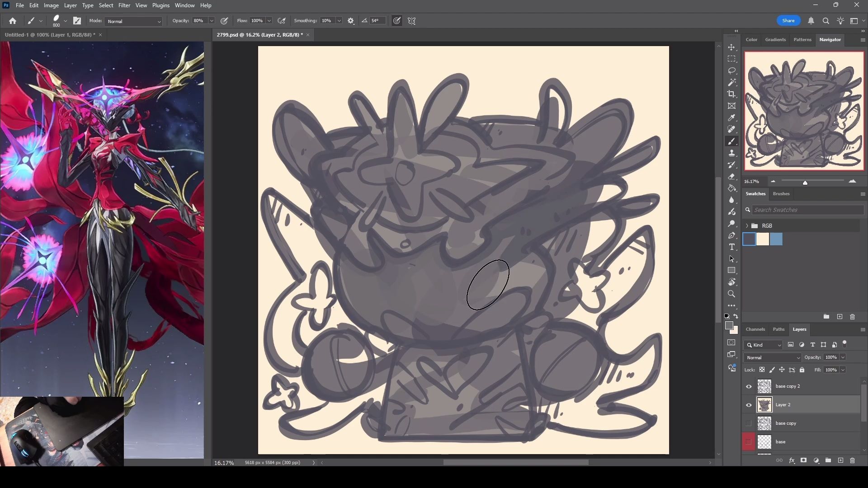
Task: Select the Clone Stamp tool
Action: click(x=731, y=154)
